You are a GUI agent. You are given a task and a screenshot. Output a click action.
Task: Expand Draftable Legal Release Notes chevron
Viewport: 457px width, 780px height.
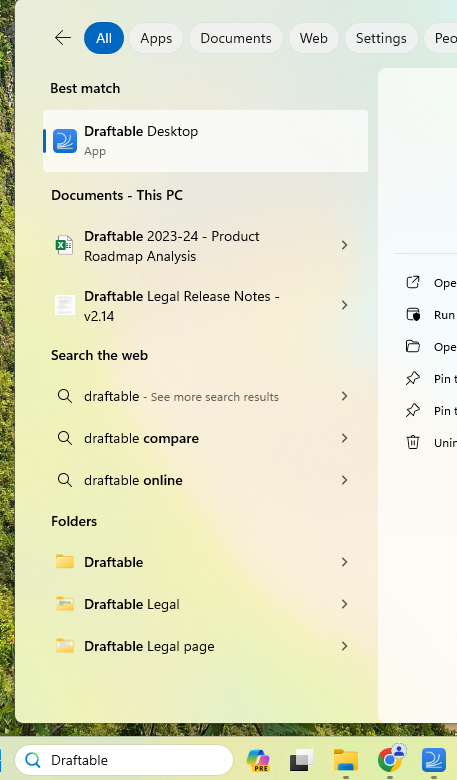344,305
